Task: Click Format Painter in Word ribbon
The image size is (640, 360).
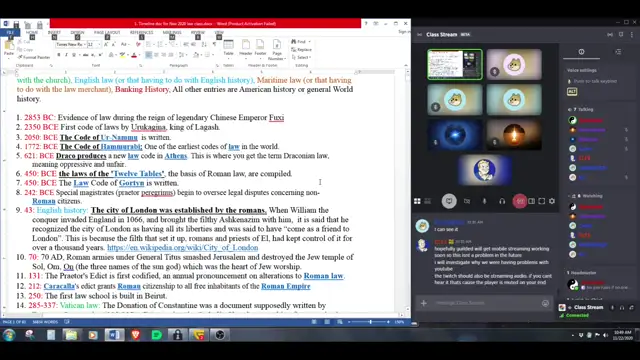Action: (33, 57)
